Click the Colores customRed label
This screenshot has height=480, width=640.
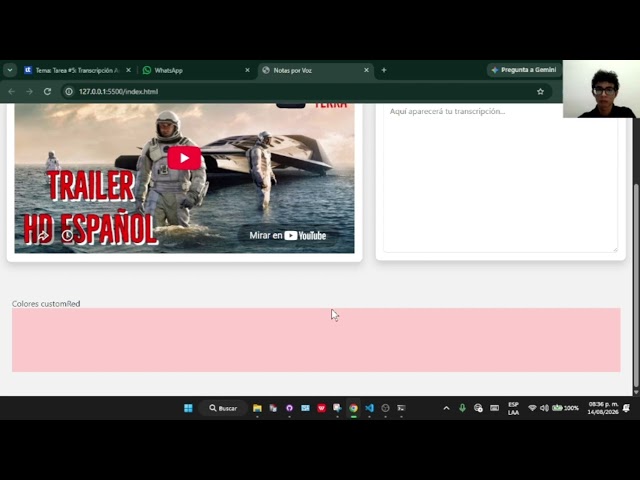point(46,304)
